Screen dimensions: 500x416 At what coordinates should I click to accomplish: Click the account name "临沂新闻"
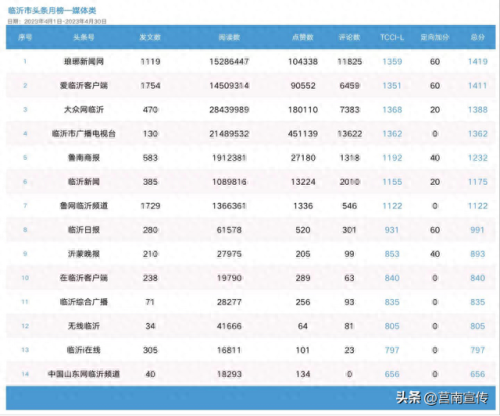[84, 182]
